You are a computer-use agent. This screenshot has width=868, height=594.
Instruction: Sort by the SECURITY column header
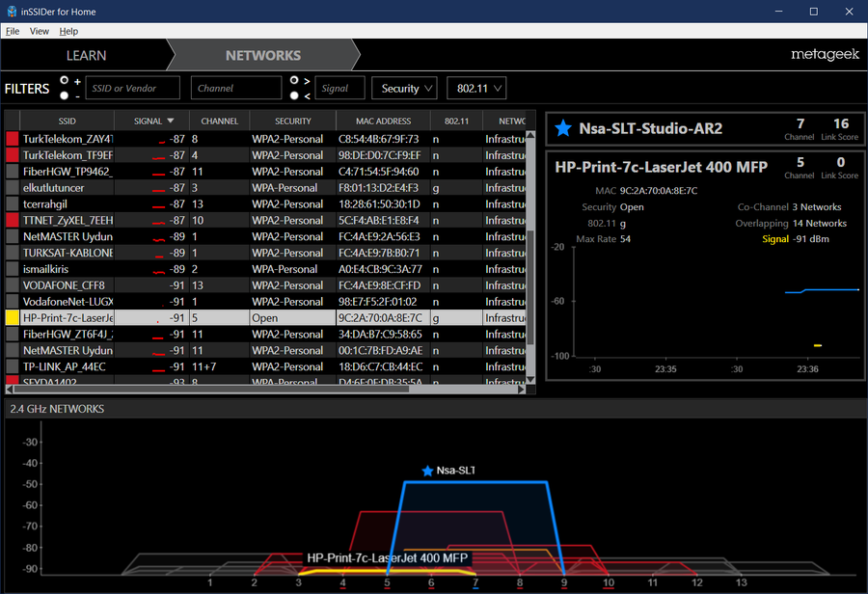tap(293, 121)
